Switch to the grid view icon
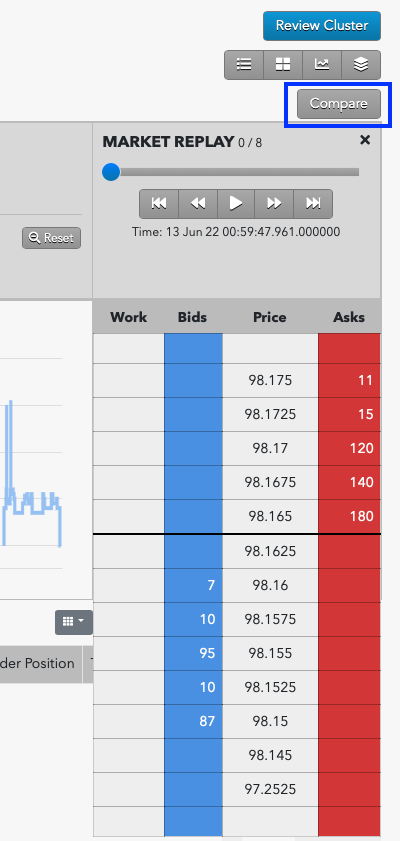This screenshot has width=400, height=841. (283, 65)
